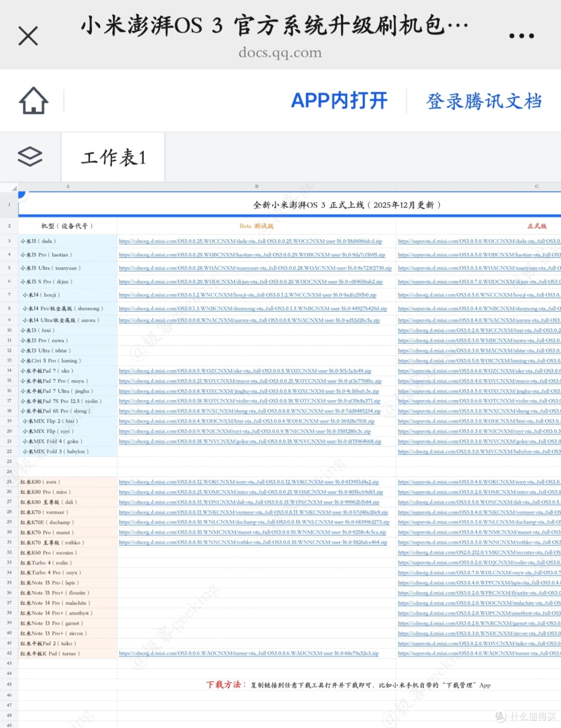
Task: Select the cell 小米14 Pro/钛金属版 (shennong)
Action: tap(68, 309)
